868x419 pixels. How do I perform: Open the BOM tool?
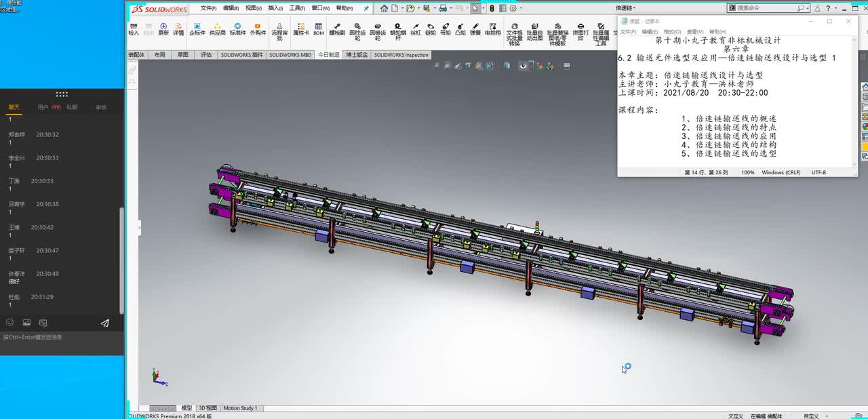(x=319, y=28)
